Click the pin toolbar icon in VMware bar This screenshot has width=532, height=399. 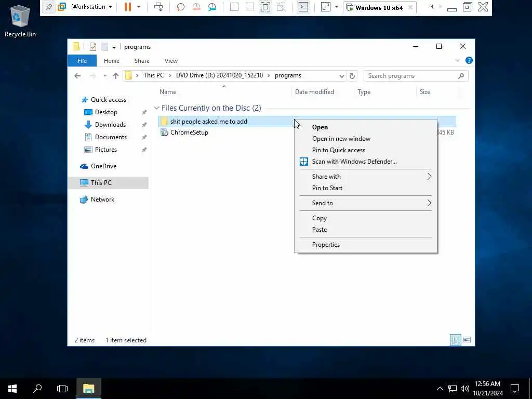click(x=49, y=7)
